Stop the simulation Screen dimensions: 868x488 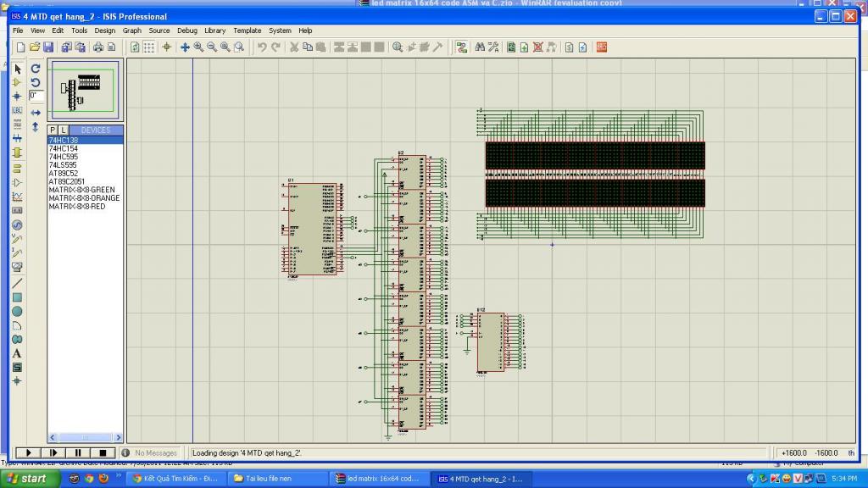tap(103, 453)
